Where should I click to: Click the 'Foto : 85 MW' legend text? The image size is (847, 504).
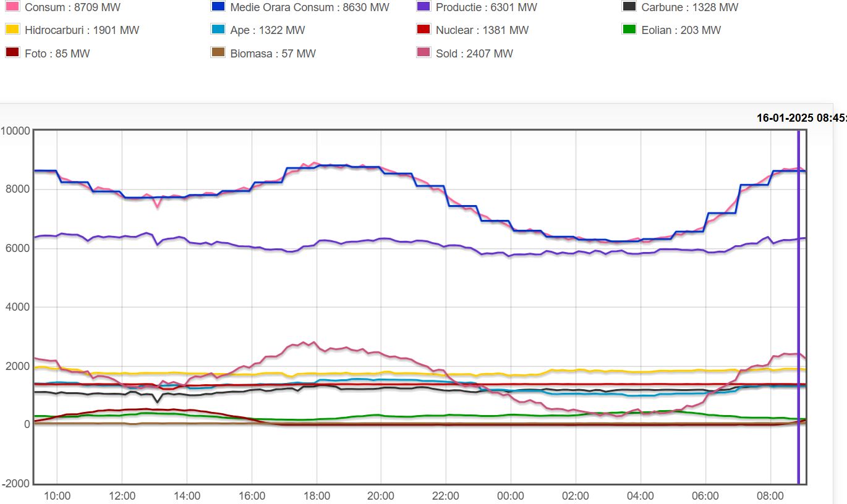click(57, 54)
